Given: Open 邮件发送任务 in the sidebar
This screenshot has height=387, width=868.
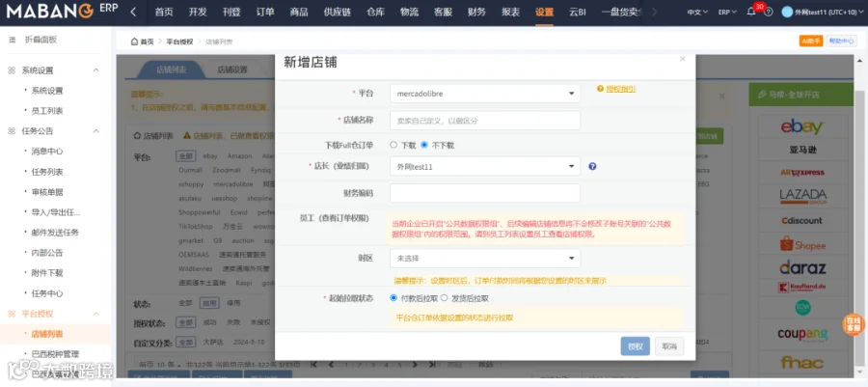Looking at the screenshot, I should [x=55, y=233].
